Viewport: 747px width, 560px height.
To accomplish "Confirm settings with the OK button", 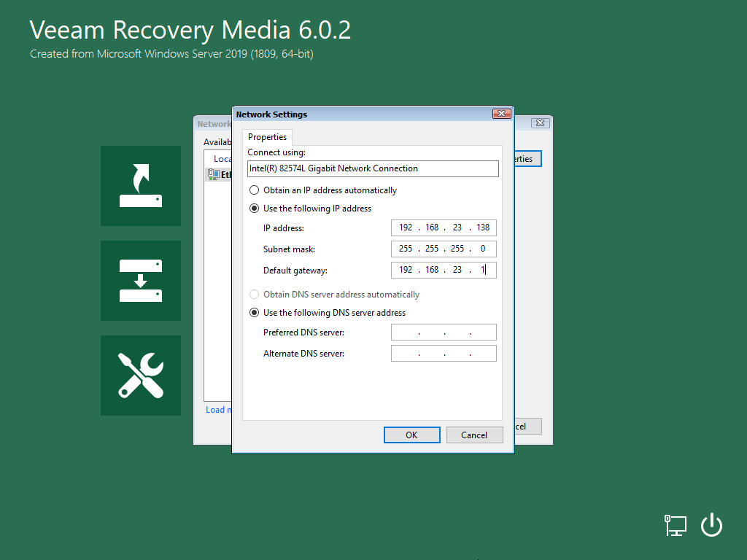I will tap(411, 435).
